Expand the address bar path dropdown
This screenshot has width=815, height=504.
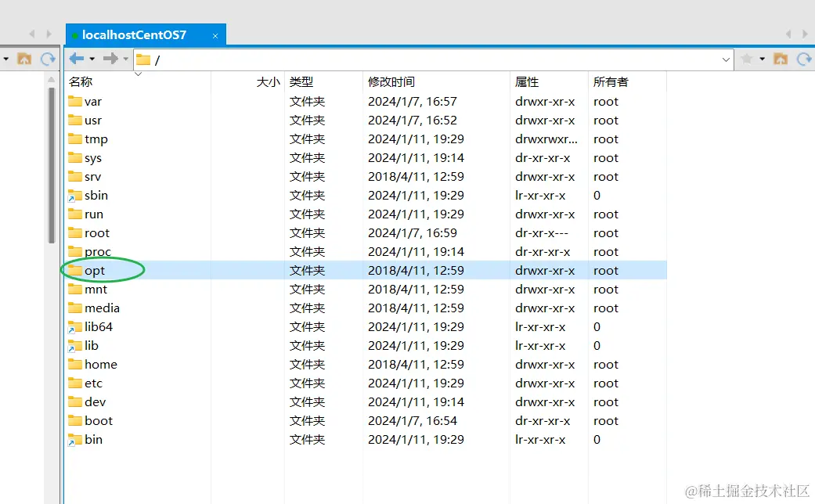click(x=726, y=59)
